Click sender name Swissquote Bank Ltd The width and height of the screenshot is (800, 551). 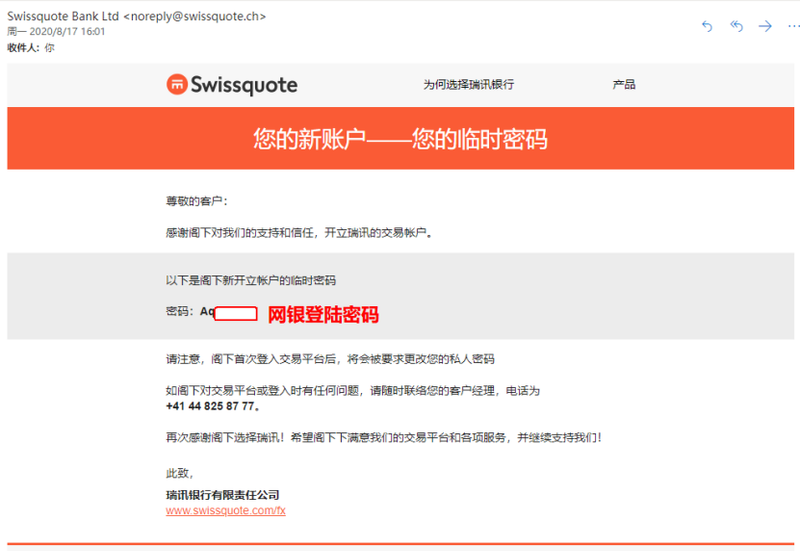63,16
